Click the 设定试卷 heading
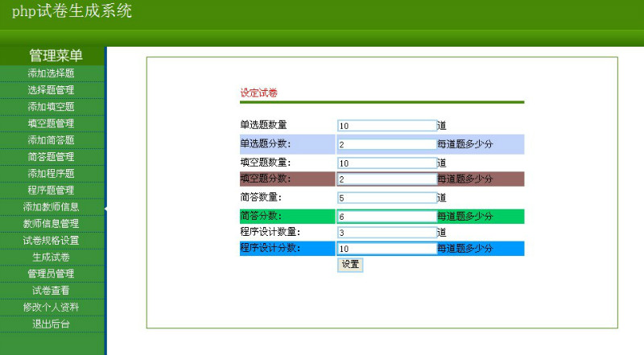The height and width of the screenshot is (355, 644). pos(258,93)
